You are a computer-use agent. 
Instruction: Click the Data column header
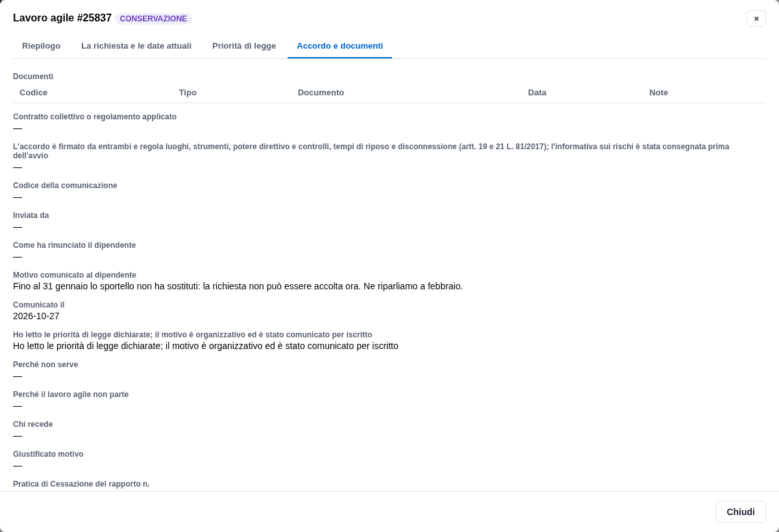(537, 93)
